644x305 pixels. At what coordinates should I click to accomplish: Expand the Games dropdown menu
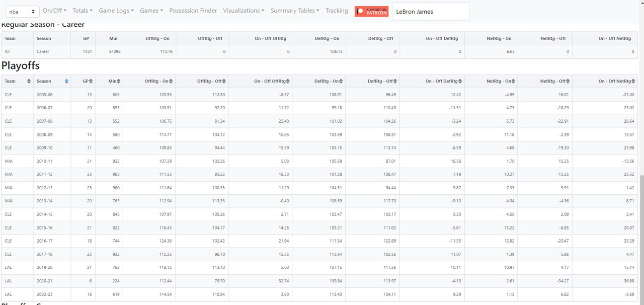[151, 11]
